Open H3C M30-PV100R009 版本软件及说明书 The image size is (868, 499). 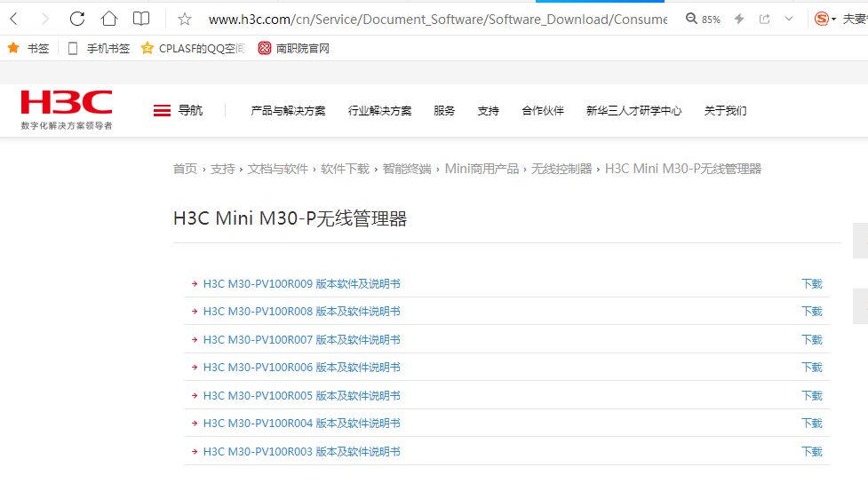pyautogui.click(x=302, y=284)
